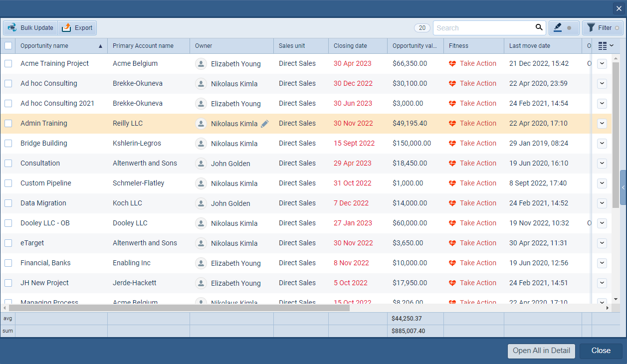Click owner avatar for Acme Training Project
The height and width of the screenshot is (364, 627).
pyautogui.click(x=201, y=64)
